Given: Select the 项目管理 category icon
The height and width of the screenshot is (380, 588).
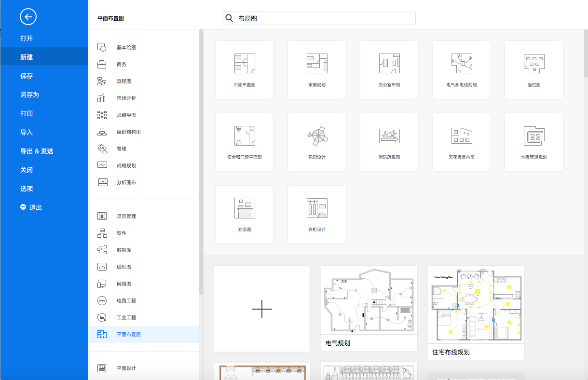Looking at the screenshot, I should point(102,216).
